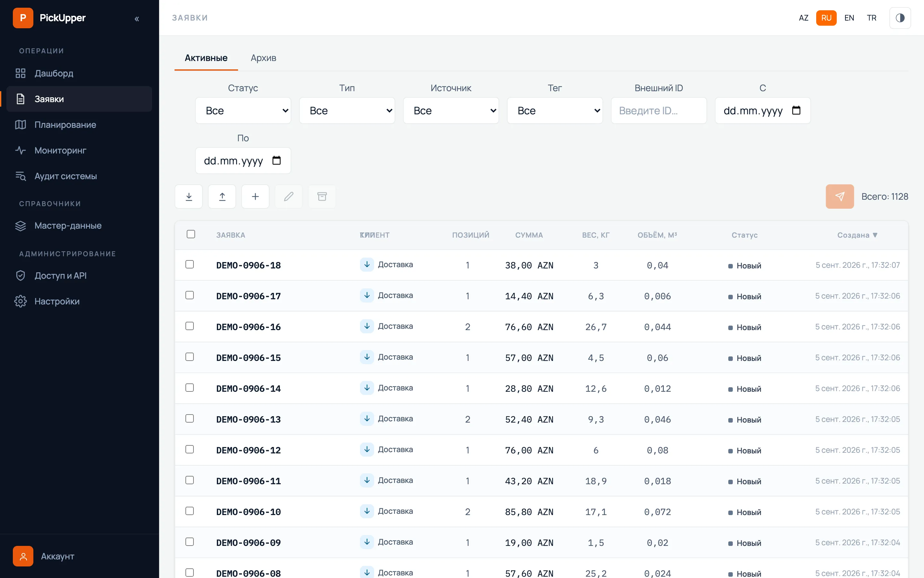Open the Тег filter dropdown
Screen dimensions: 924x578
coord(555,110)
